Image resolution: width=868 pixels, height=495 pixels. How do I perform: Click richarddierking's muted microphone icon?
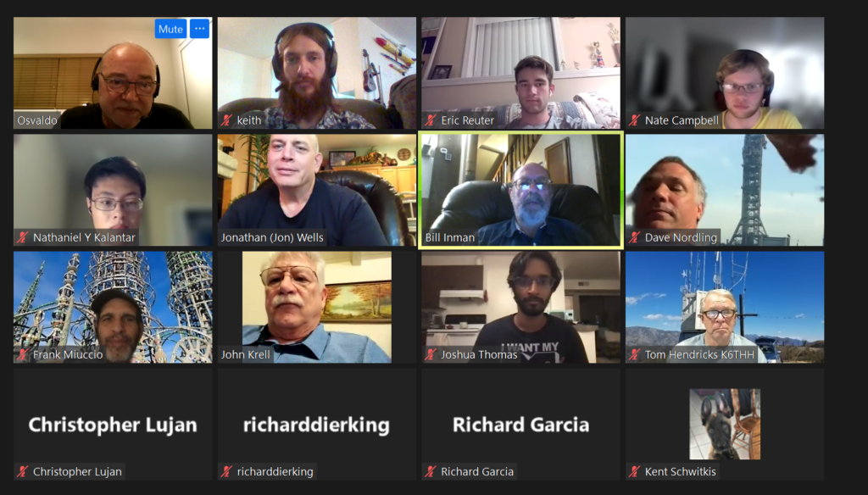[227, 472]
